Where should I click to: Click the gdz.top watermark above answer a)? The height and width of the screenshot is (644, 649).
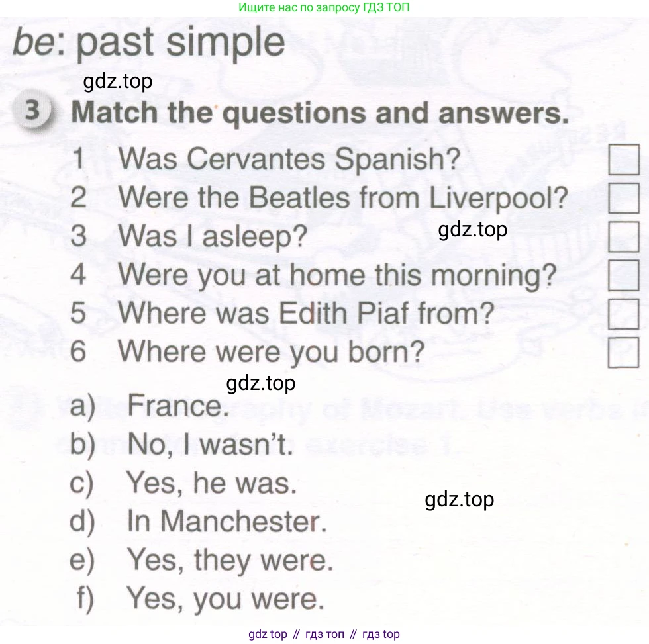pyautogui.click(x=261, y=383)
